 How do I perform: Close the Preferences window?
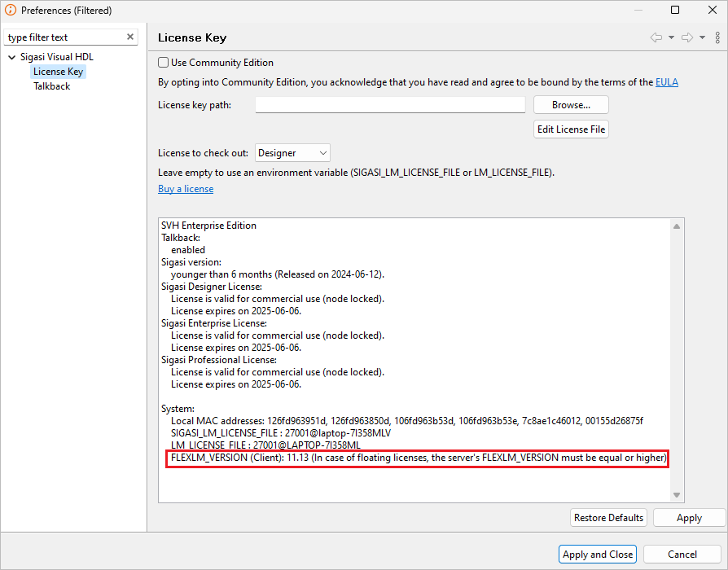(x=713, y=11)
